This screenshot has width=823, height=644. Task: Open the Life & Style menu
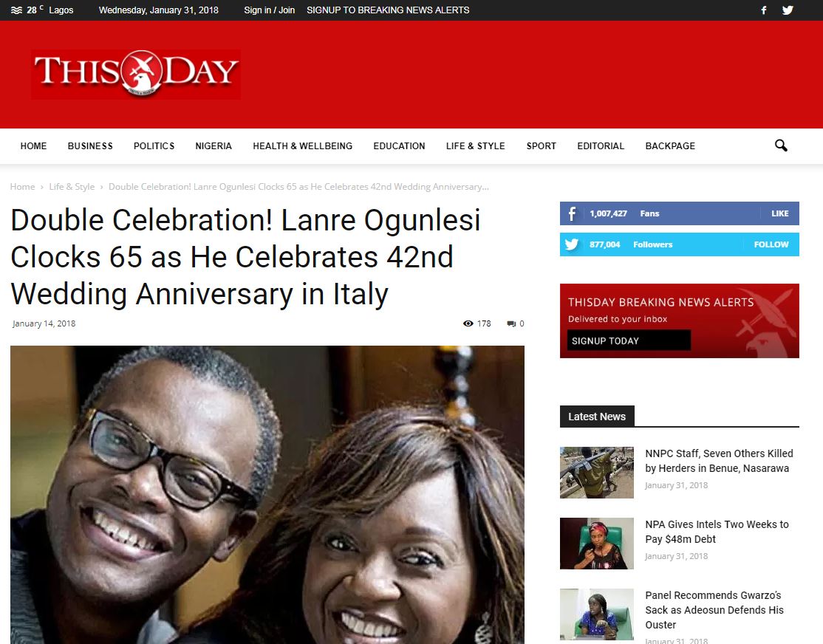pyautogui.click(x=476, y=146)
